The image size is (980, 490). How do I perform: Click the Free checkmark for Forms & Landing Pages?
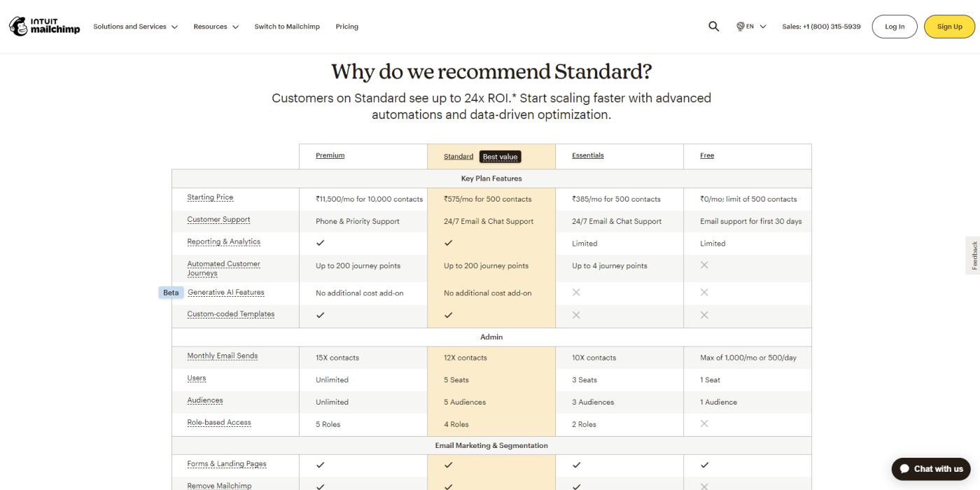[705, 465]
